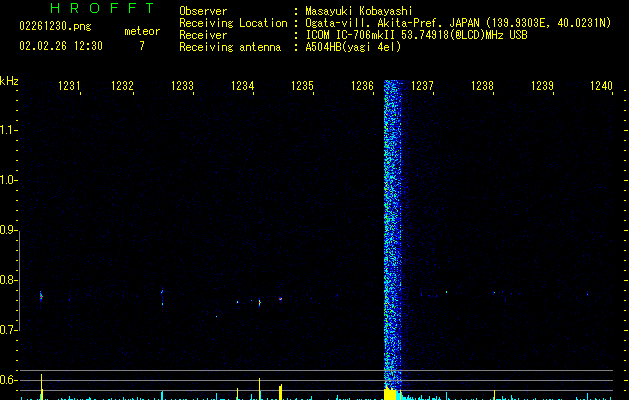629x400 pixels.
Task: Click the meteor count value 7
Action: pos(142,46)
